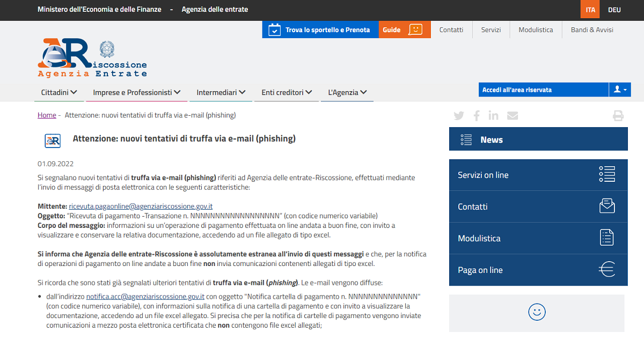Image resolution: width=644 pixels, height=340 pixels.
Task: Click the breadcrumb text for current page
Action: coord(150,115)
